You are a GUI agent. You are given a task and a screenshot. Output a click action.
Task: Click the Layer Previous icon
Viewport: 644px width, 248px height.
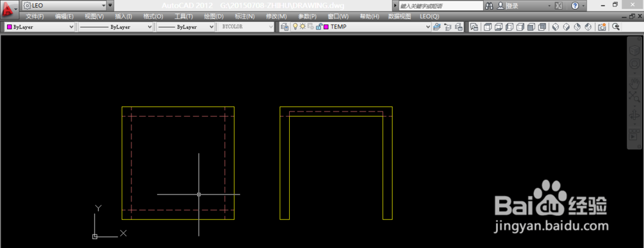click(448, 26)
